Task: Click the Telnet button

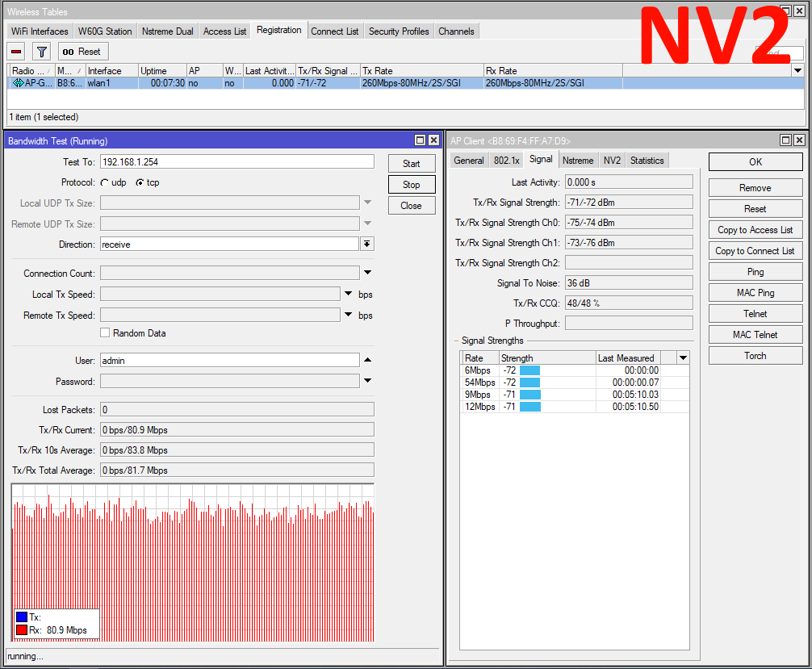Action: pos(755,314)
